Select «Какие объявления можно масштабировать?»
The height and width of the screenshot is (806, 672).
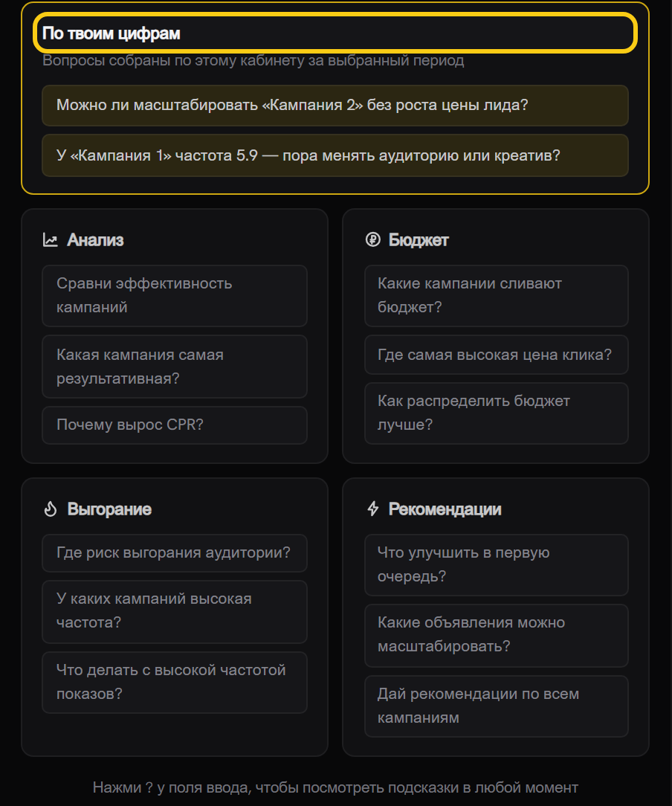click(497, 635)
